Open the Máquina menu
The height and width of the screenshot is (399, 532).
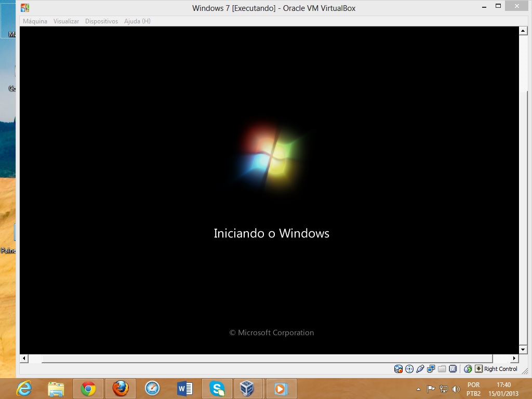[x=35, y=21]
